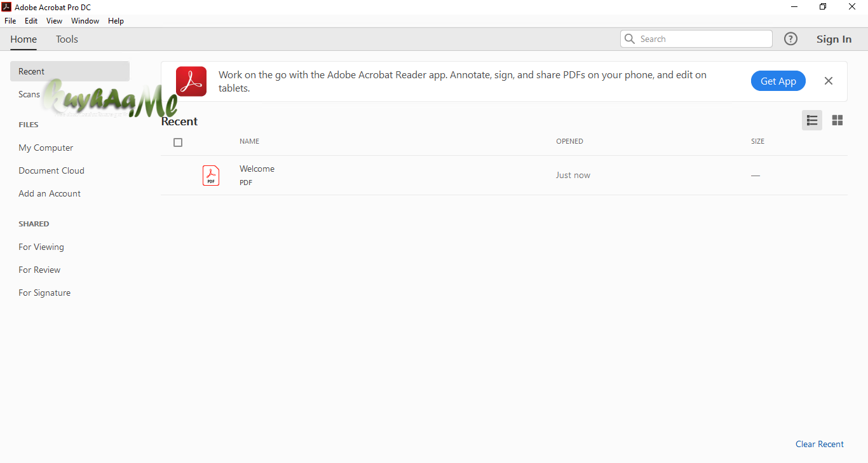Click the search magnifier icon
868x463 pixels.
pyautogui.click(x=630, y=39)
